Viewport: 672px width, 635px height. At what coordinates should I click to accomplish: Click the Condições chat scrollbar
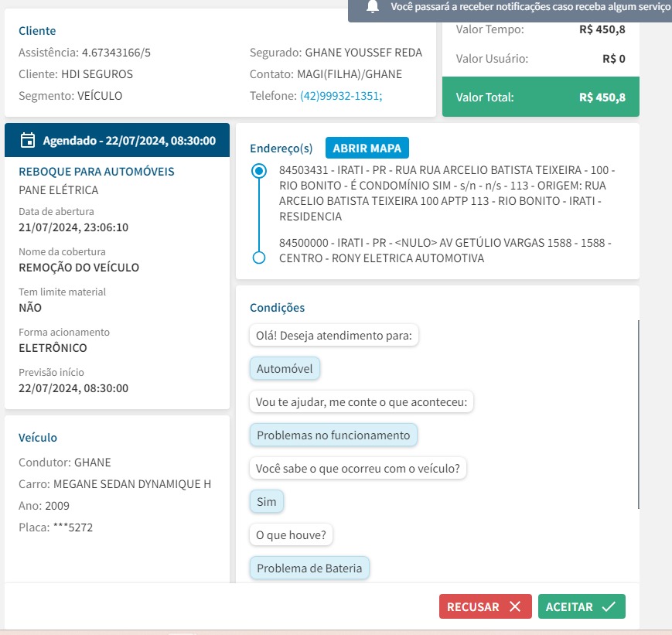(639, 414)
